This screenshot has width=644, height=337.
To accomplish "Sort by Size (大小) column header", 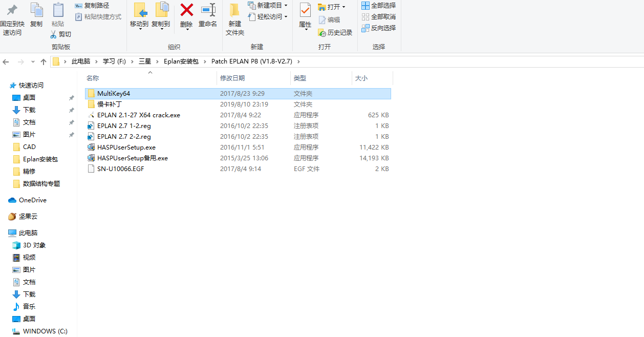I will coord(361,78).
